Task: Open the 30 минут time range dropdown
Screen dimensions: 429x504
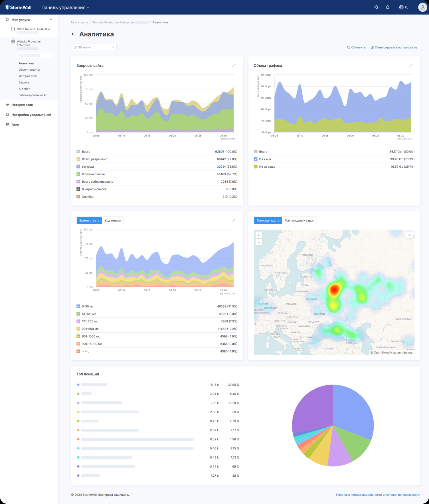Action: tap(94, 47)
